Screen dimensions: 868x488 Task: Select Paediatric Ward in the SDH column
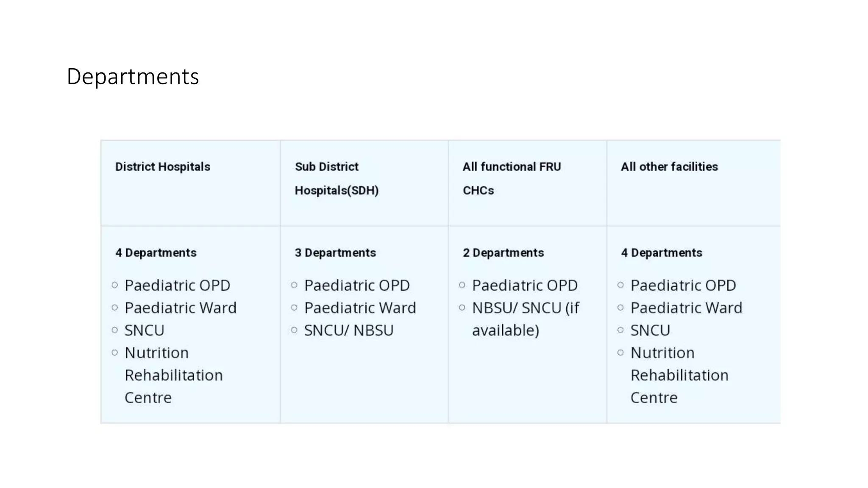360,308
